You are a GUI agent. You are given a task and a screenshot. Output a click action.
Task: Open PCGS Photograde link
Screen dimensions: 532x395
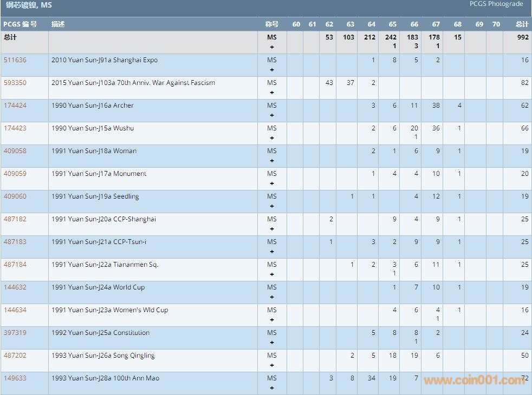click(x=496, y=4)
